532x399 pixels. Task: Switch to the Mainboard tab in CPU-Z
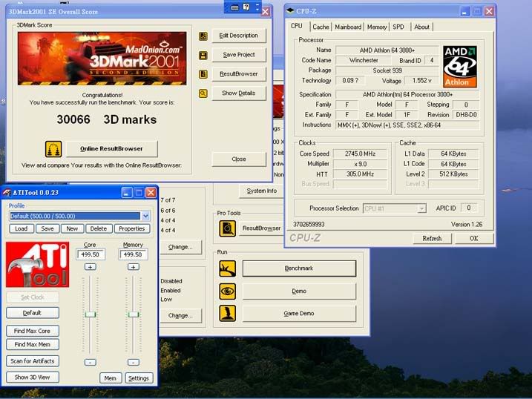click(x=348, y=27)
